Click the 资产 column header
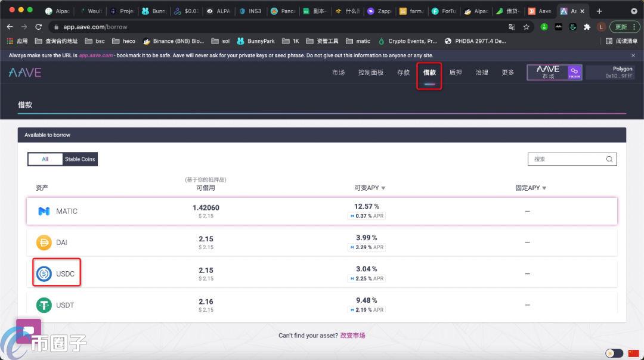The height and width of the screenshot is (360, 644). (x=42, y=188)
